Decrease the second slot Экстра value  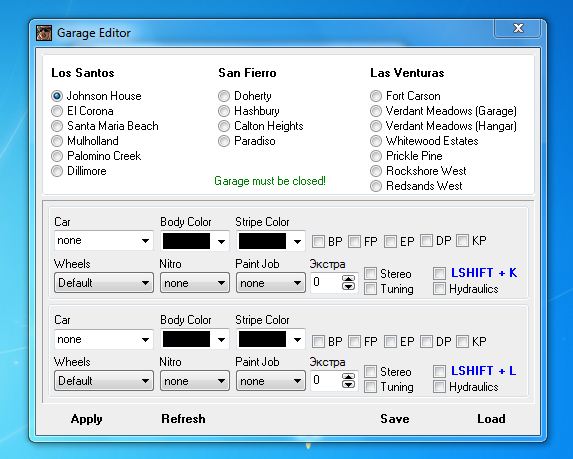(x=348, y=384)
